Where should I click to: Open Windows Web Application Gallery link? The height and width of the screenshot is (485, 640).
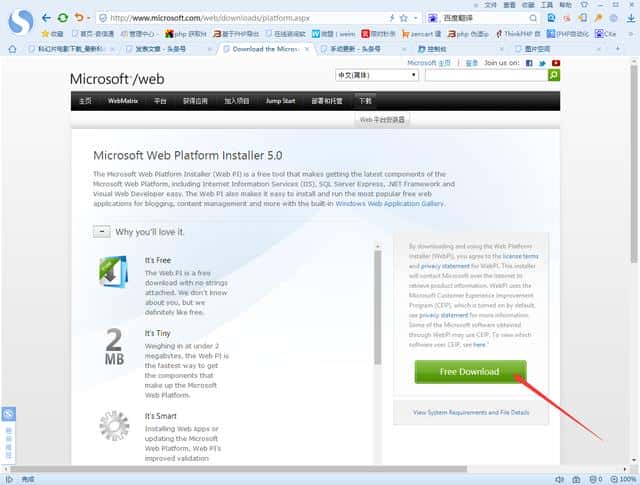pyautogui.click(x=389, y=203)
